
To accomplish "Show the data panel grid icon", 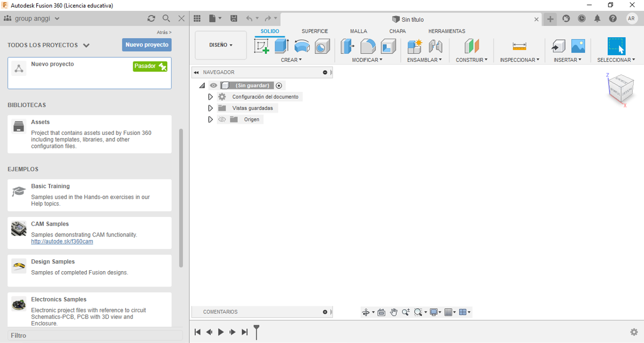I will [197, 18].
